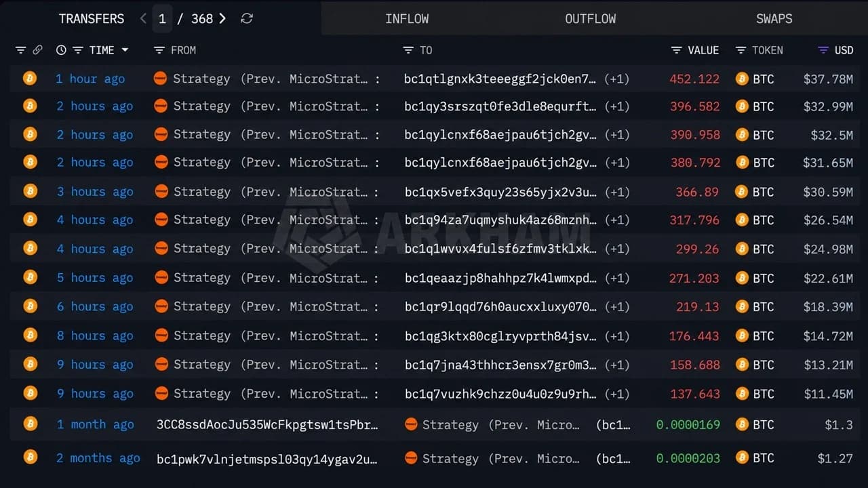This screenshot has height=488, width=868.
Task: Open the '2 months ago' transaction link
Action: [98, 459]
